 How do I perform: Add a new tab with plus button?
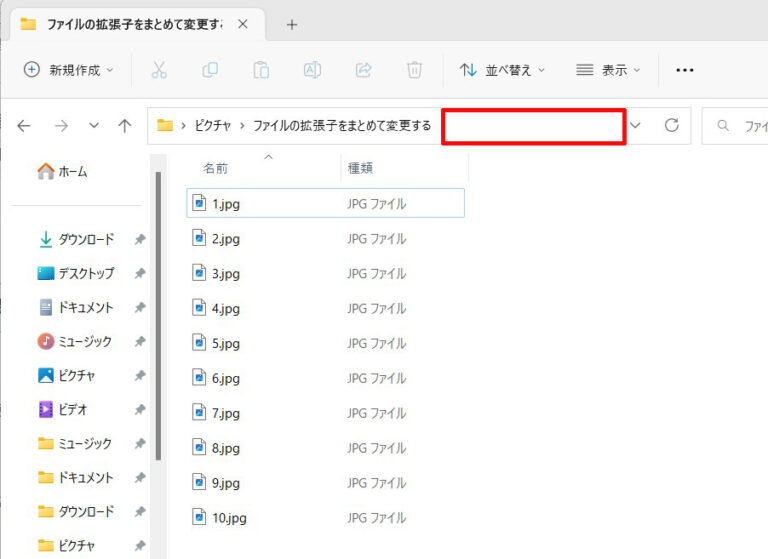click(292, 24)
